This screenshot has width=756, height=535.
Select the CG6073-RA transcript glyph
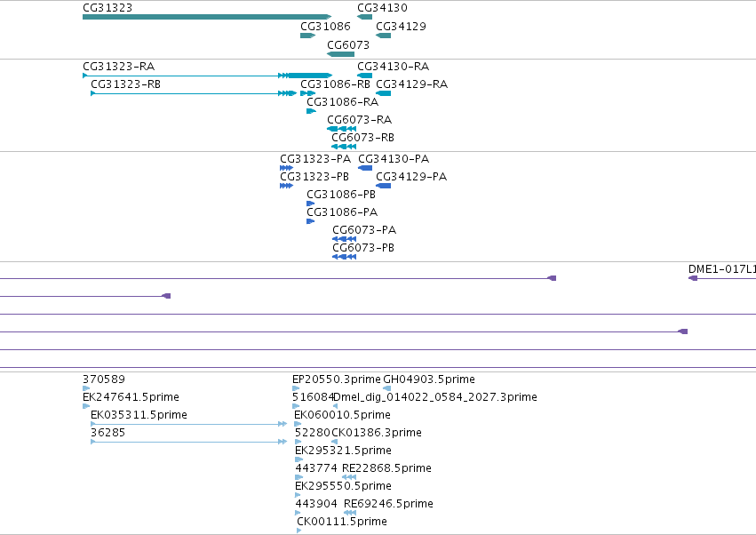coord(341,129)
